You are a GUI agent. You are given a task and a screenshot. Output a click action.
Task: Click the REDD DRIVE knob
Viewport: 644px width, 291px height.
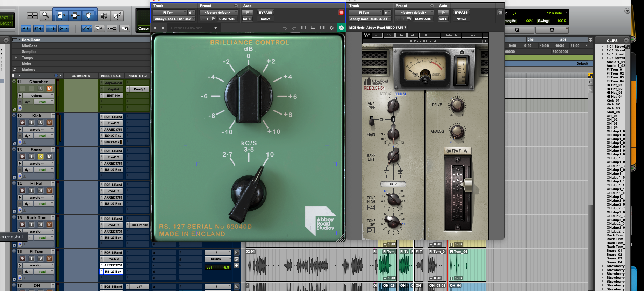pyautogui.click(x=457, y=105)
